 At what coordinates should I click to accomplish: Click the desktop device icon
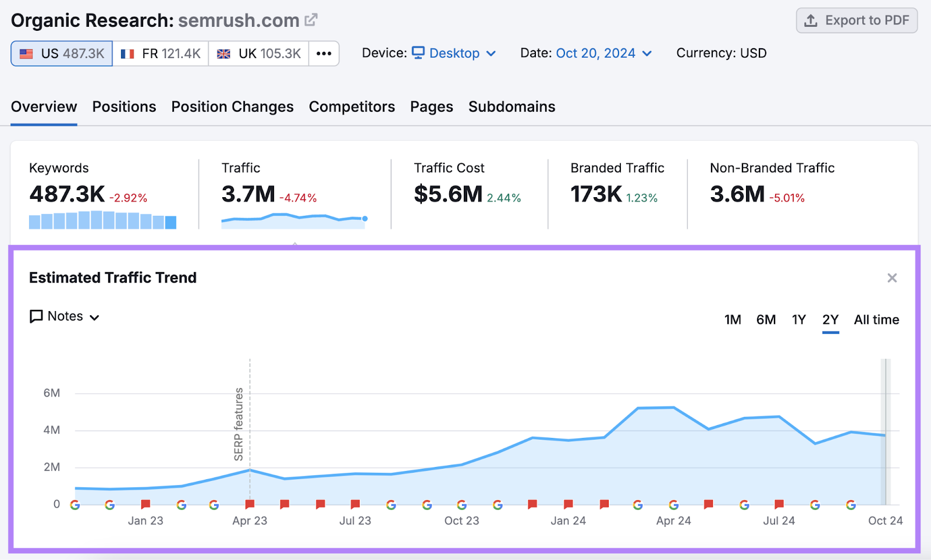coord(418,53)
